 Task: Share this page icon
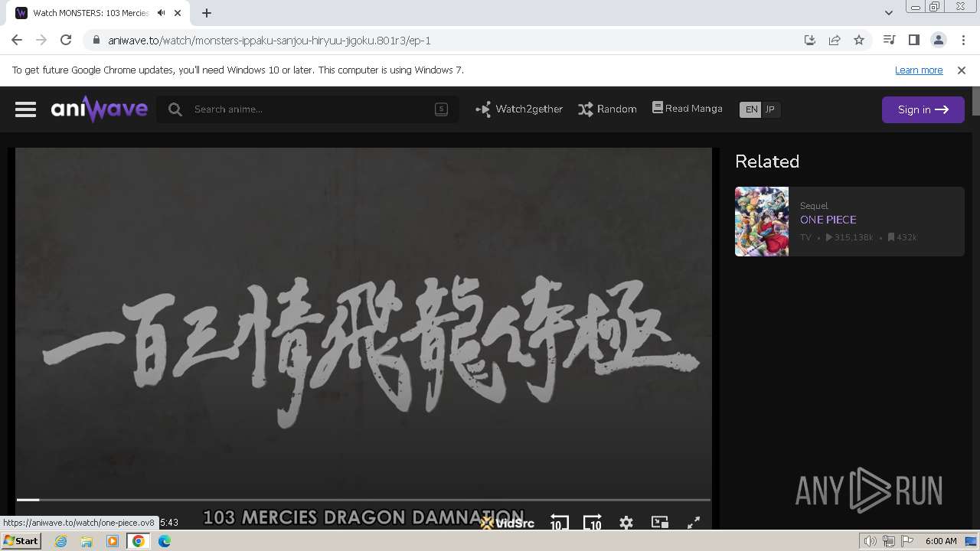click(x=835, y=40)
